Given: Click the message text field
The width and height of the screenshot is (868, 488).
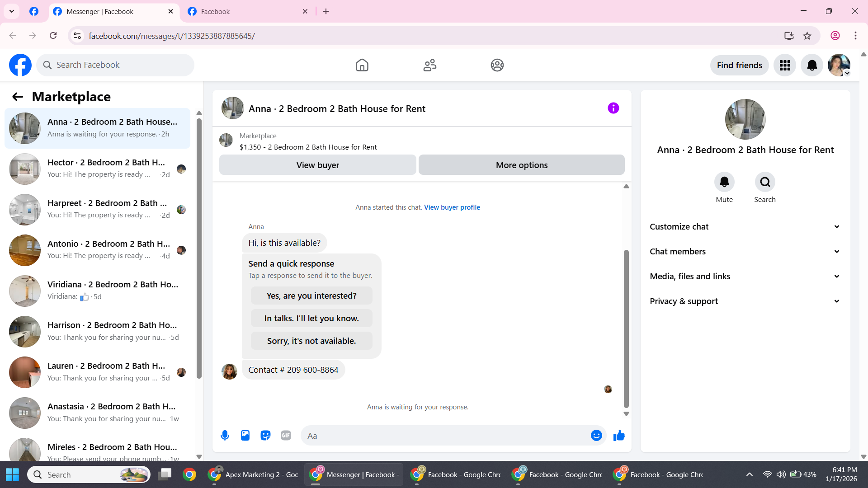Looking at the screenshot, I should (x=445, y=436).
